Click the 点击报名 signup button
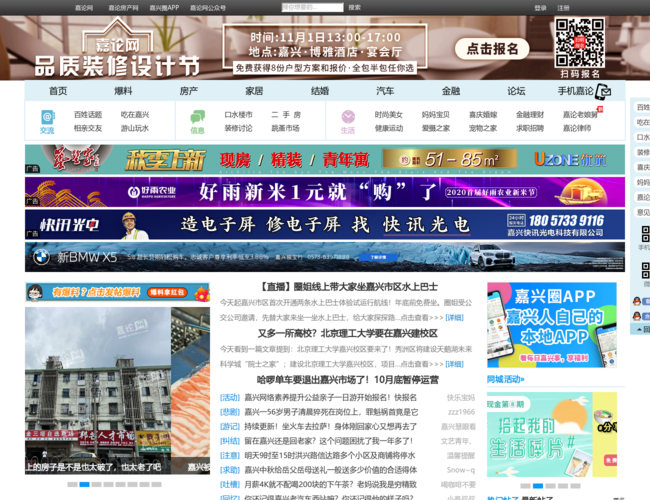The image size is (650, 500). (x=492, y=49)
